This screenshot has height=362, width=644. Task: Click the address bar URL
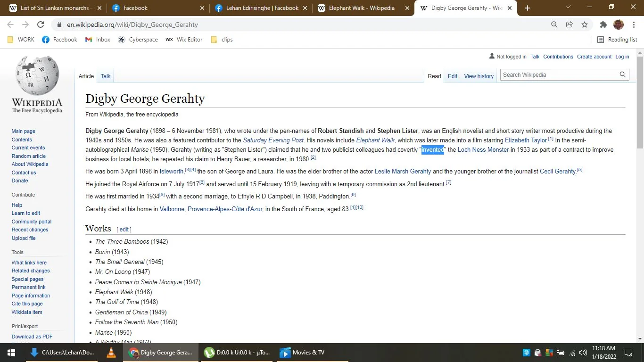tap(132, 25)
